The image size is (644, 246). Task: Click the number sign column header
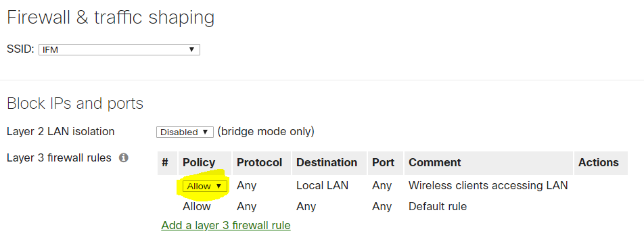pos(165,163)
